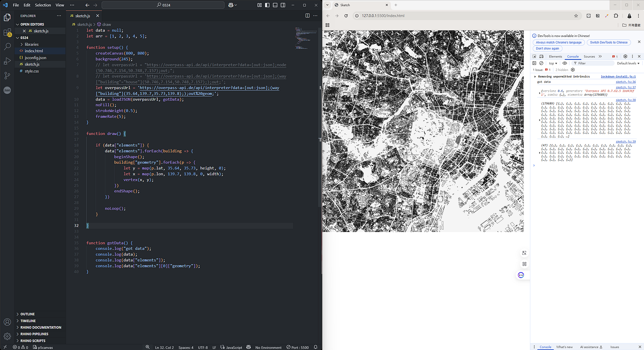Switch to the DevTools Sources tab
644x350 pixels.
[589, 56]
